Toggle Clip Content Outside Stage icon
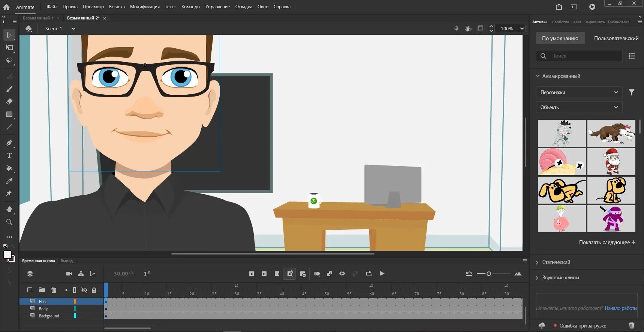This screenshot has width=644, height=332. tap(480, 28)
